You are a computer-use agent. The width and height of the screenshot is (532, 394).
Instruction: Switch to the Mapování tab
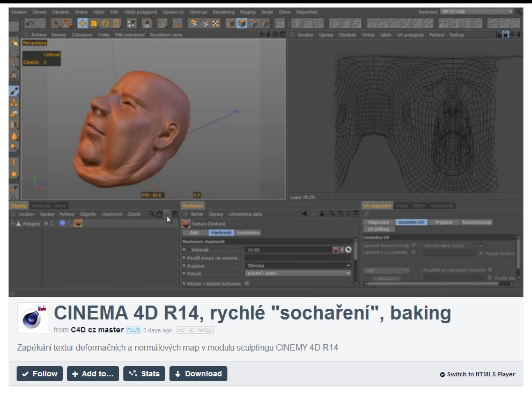[379, 222]
